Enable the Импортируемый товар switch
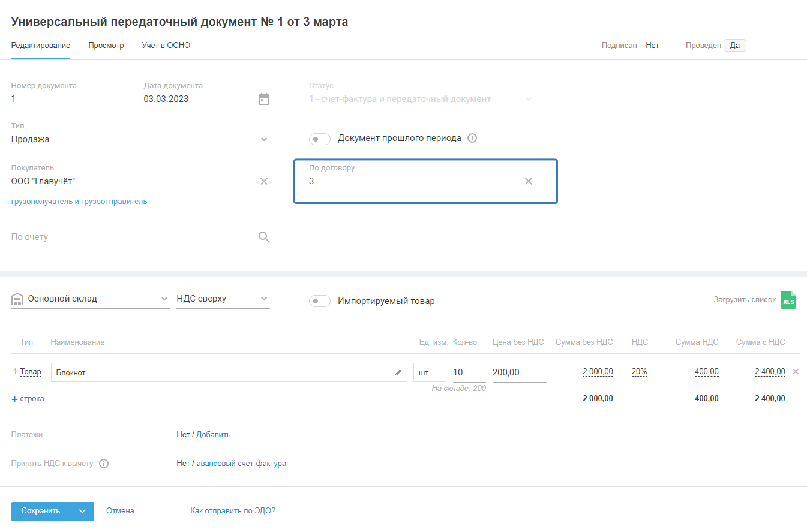The height and width of the screenshot is (532, 807). pyautogui.click(x=320, y=301)
